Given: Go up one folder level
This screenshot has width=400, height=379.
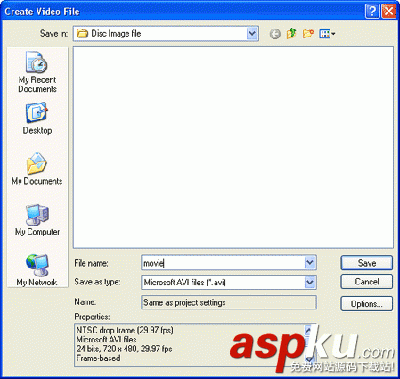Looking at the screenshot, I should coord(292,33).
